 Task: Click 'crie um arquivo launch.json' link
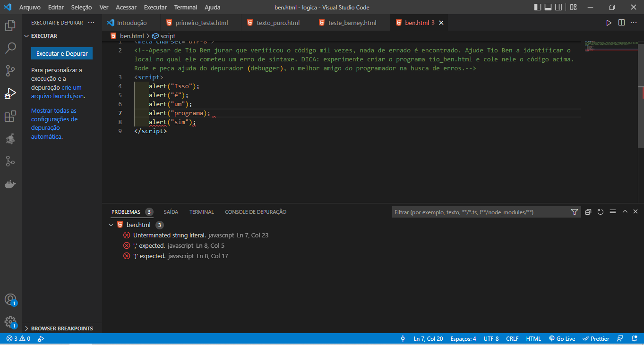[x=58, y=92]
